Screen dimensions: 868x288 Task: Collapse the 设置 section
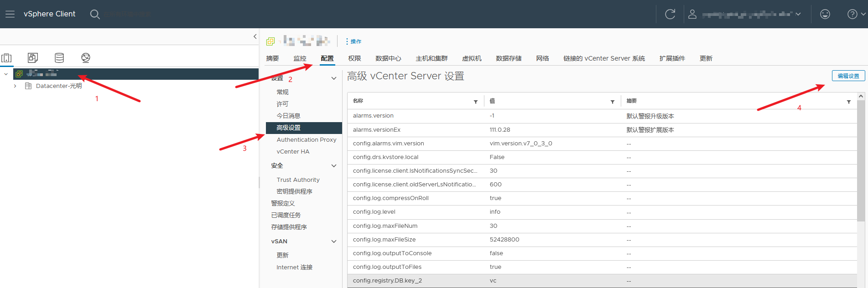(x=334, y=78)
